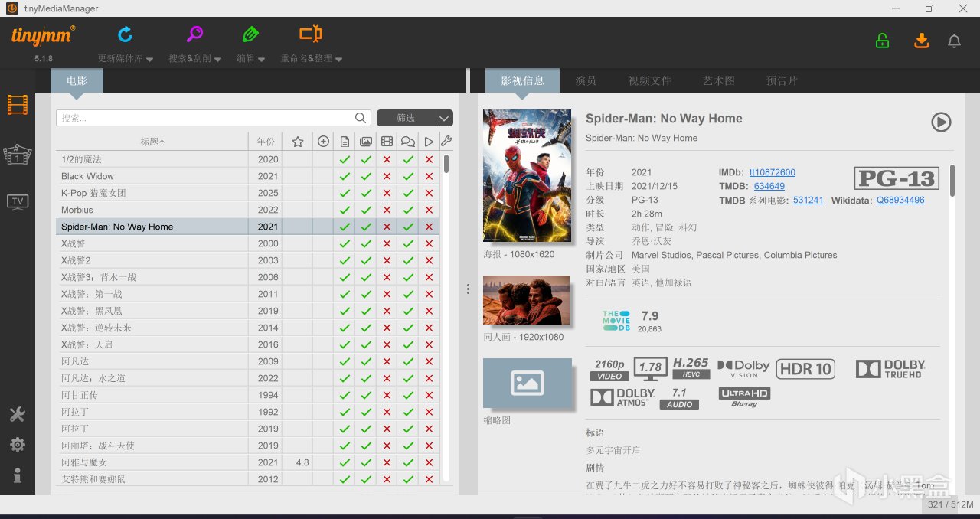Select the TV shows icon in sidebar
This screenshot has width=980, height=519.
tap(18, 201)
